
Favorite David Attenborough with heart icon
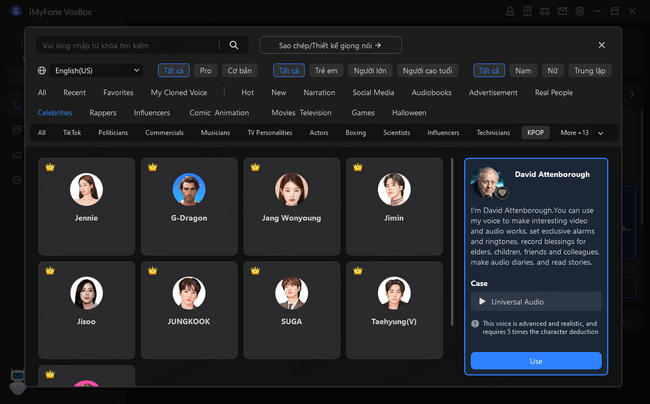coord(502,193)
